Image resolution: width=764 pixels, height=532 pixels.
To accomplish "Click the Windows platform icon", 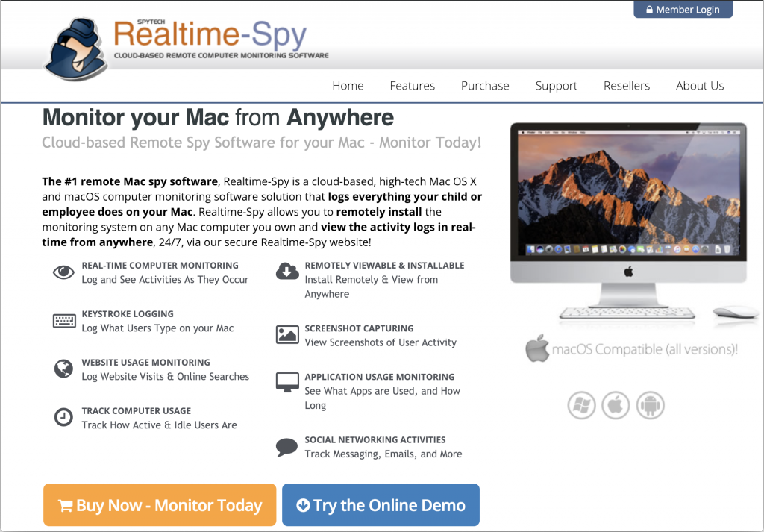I will tap(581, 405).
